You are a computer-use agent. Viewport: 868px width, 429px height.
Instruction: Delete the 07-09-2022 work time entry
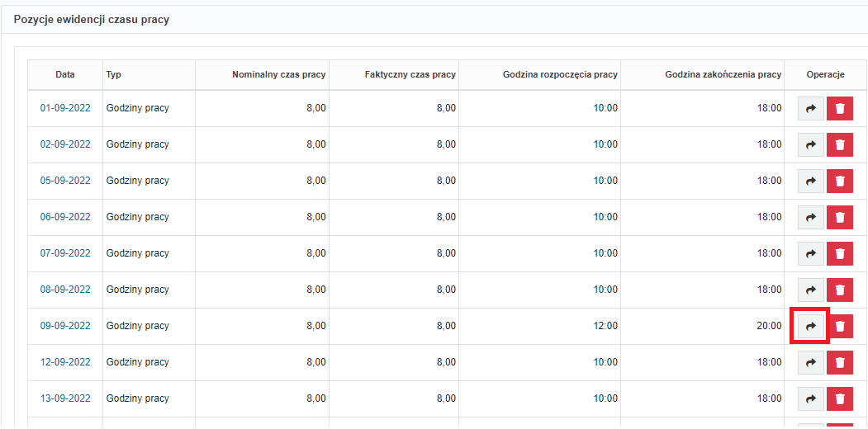point(840,254)
